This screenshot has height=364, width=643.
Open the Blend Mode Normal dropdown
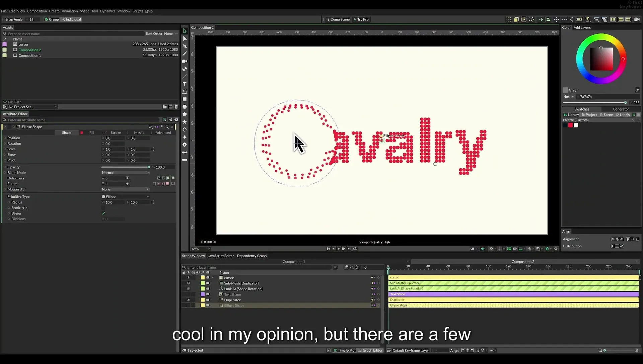(x=125, y=173)
